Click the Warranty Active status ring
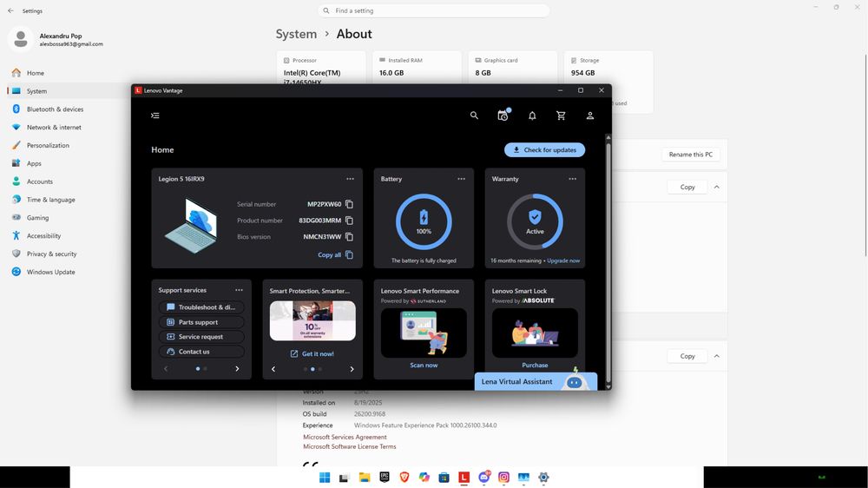868x488 pixels. point(535,221)
